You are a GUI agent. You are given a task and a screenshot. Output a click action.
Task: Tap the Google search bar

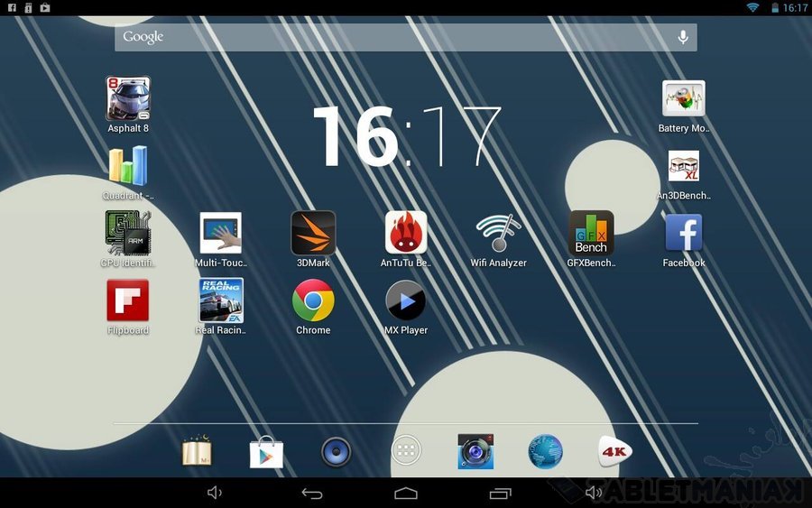pyautogui.click(x=406, y=37)
